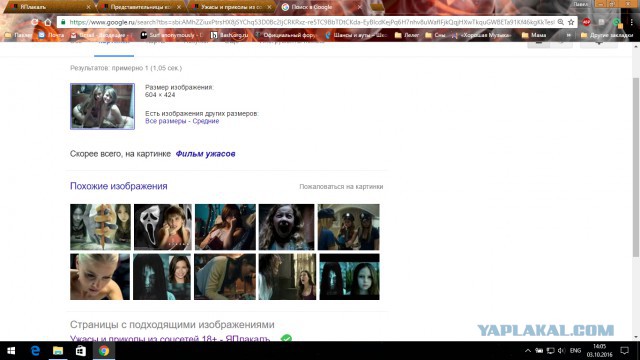Launch Microsoft Edge from the taskbar

click(35, 351)
